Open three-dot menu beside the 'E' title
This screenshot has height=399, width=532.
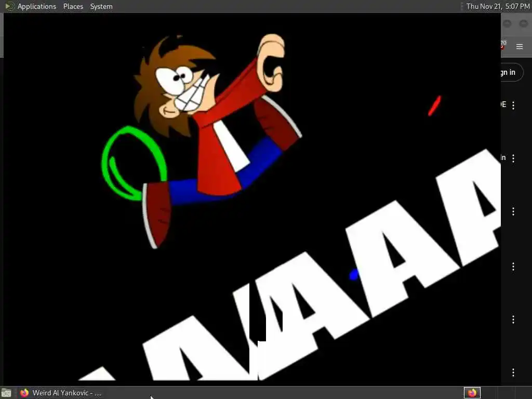pyautogui.click(x=513, y=105)
